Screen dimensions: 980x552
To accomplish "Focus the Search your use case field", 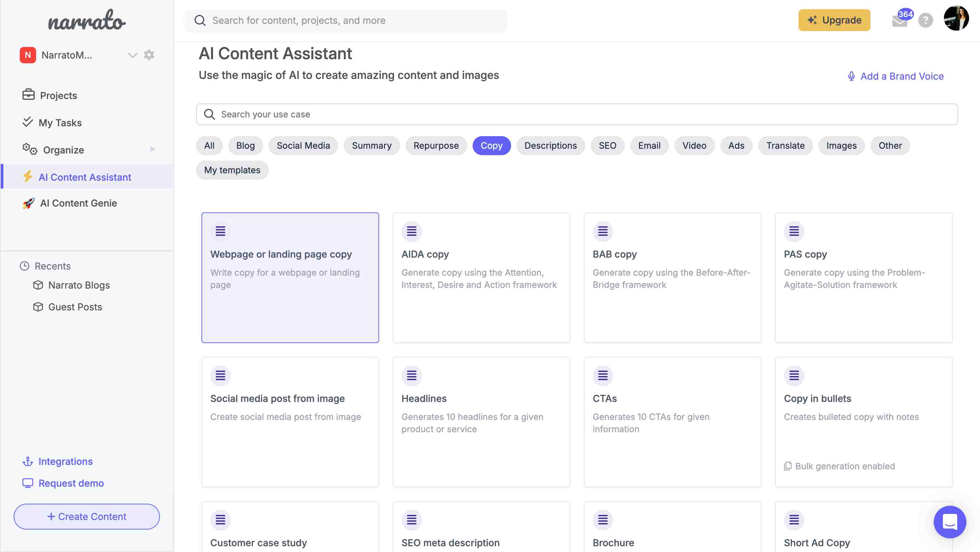I will click(577, 114).
